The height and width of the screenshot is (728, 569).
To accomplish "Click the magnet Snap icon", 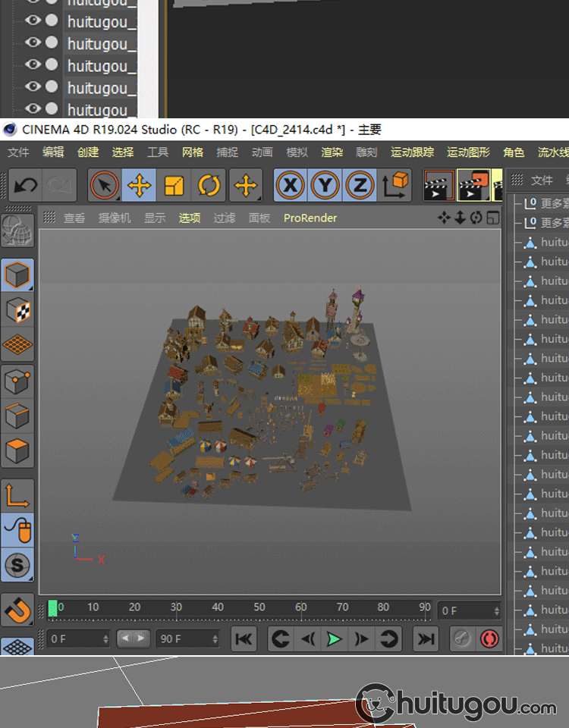I will click(17, 609).
